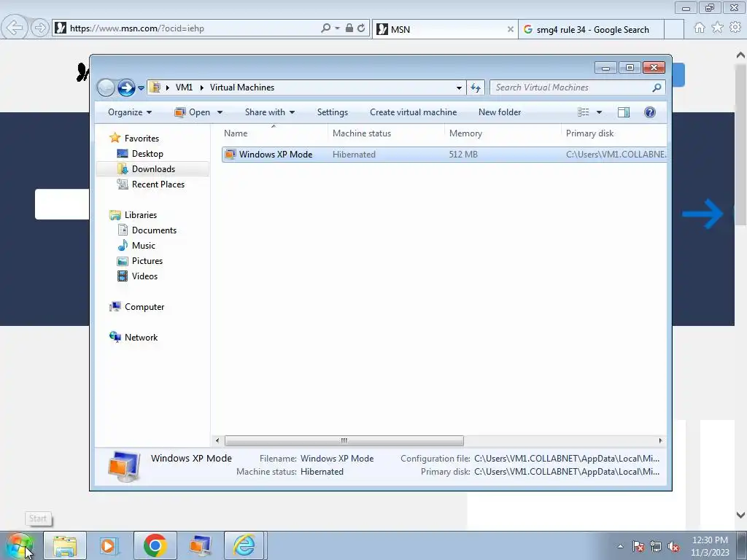The image size is (747, 560).
Task: Click the search magnifier in Explorer
Action: point(657,87)
